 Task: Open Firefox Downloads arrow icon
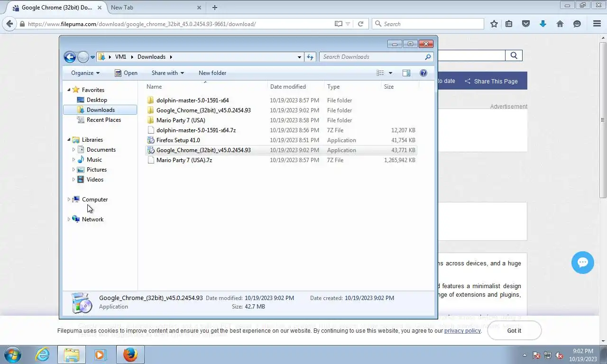(x=543, y=24)
